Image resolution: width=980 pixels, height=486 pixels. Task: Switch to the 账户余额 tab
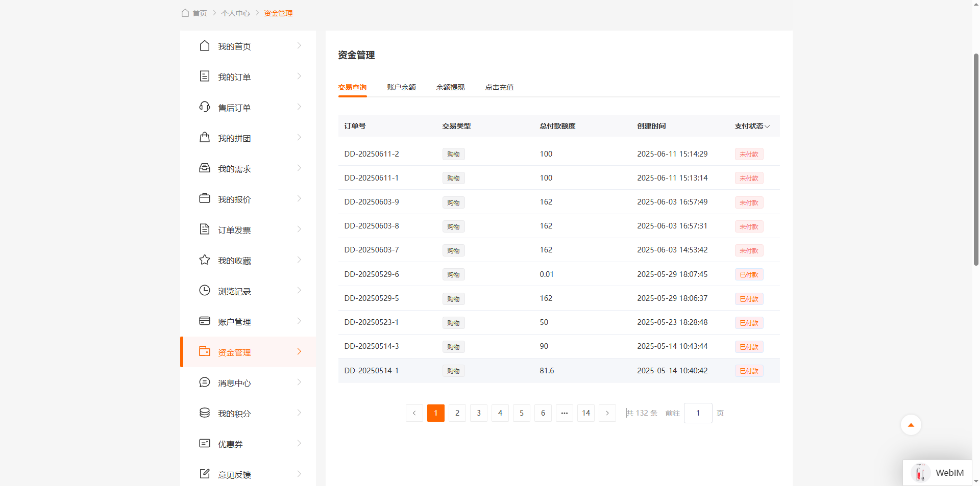coord(401,87)
